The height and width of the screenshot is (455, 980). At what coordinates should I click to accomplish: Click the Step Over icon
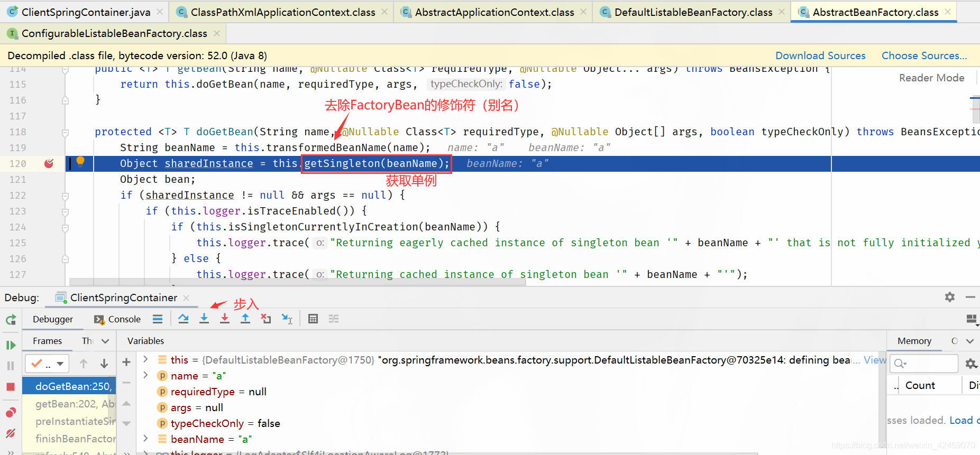pyautogui.click(x=184, y=319)
